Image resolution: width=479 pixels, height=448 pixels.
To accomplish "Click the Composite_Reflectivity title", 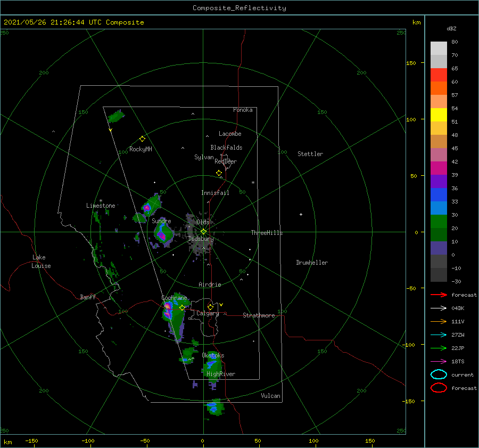I will [x=240, y=8].
